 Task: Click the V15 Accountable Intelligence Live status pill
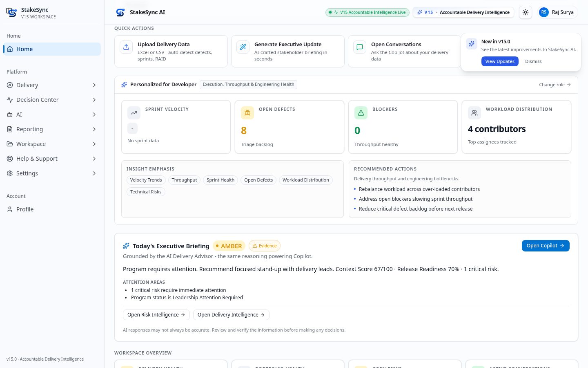(367, 12)
